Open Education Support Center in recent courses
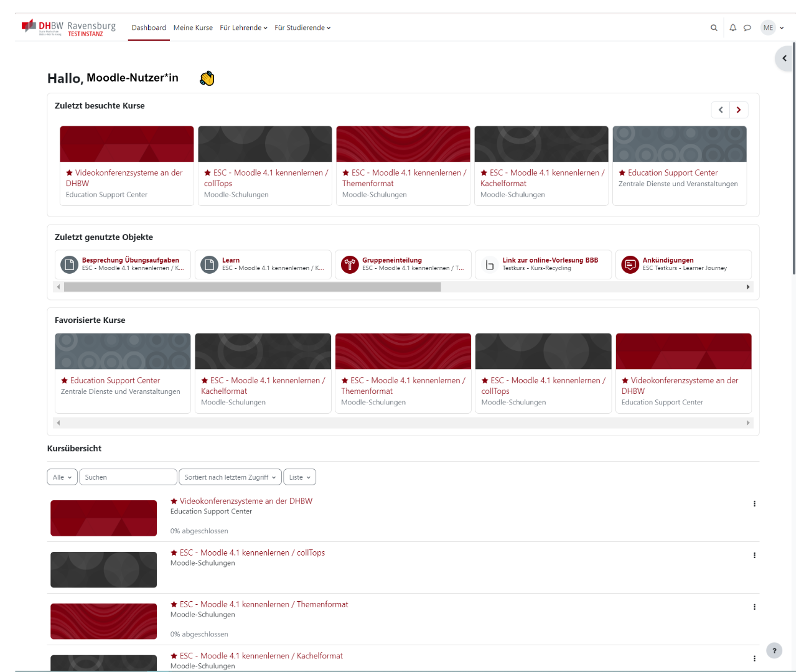This screenshot has height=672, width=809. [673, 173]
